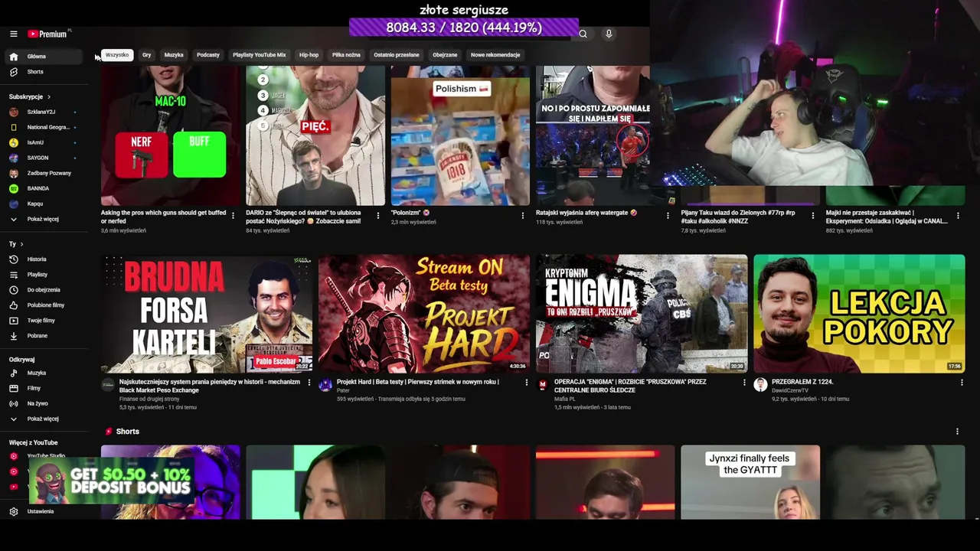Open title Asking the pros which guns
This screenshot has width=980, height=551.
(163, 216)
